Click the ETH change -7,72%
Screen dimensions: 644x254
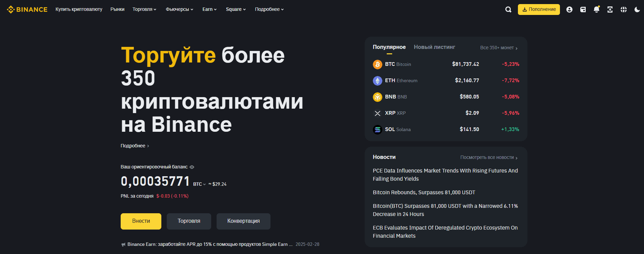coord(510,80)
